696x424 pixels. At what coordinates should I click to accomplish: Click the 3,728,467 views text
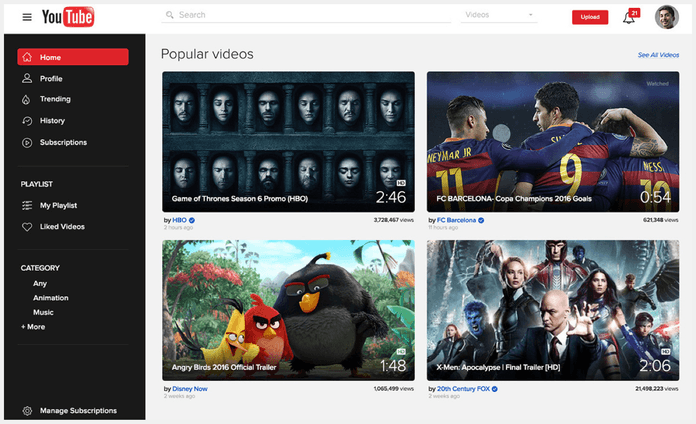[x=393, y=220]
